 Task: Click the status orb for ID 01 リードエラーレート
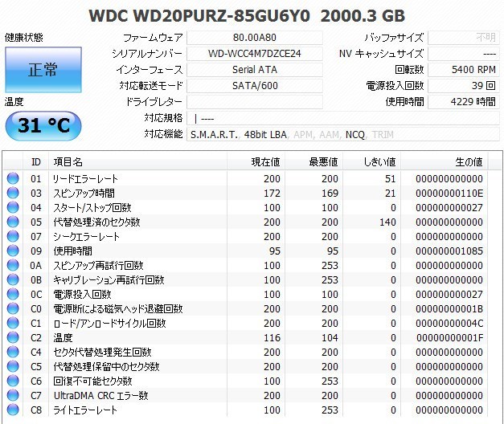pos(13,178)
